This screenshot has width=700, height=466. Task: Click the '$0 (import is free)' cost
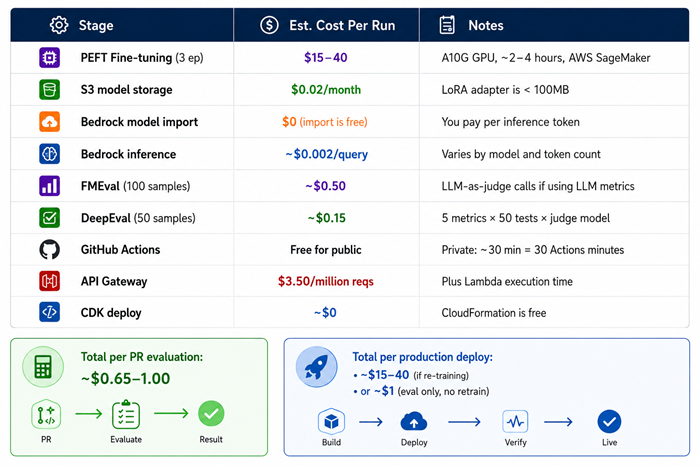pyautogui.click(x=325, y=122)
